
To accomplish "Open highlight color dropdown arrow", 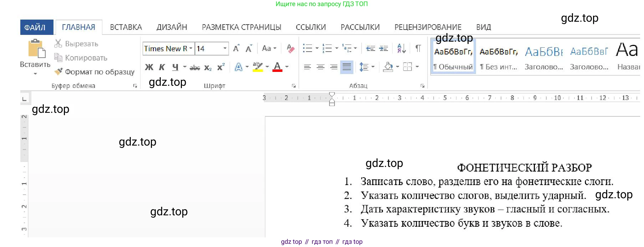I will [267, 67].
